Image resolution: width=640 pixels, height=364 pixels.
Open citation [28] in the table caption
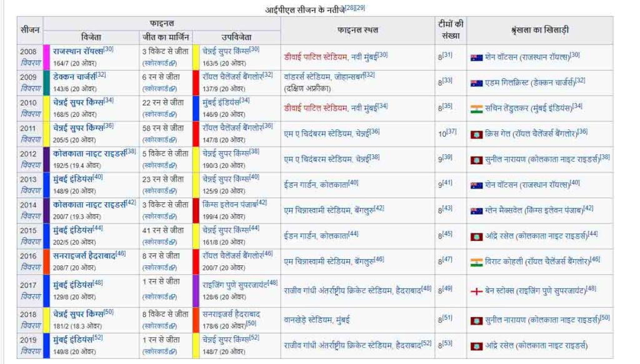tap(350, 7)
